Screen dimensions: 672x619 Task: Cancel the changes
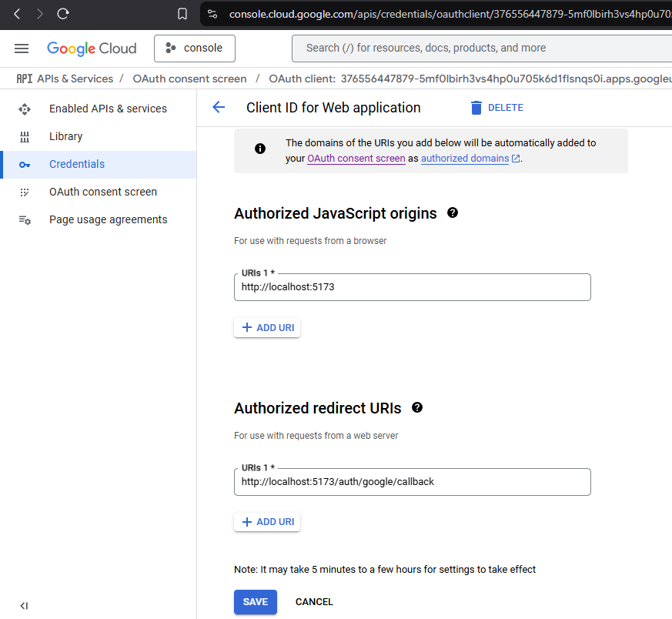(314, 602)
